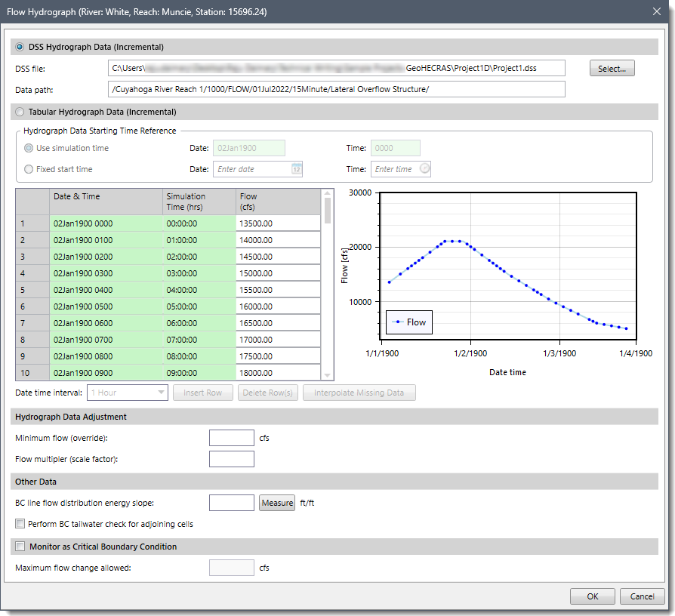
Task: Click the Simulation Time (hrs) column header
Action: coord(199,202)
